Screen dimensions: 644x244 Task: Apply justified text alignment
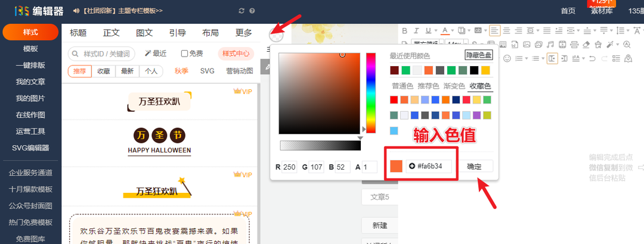click(547, 30)
